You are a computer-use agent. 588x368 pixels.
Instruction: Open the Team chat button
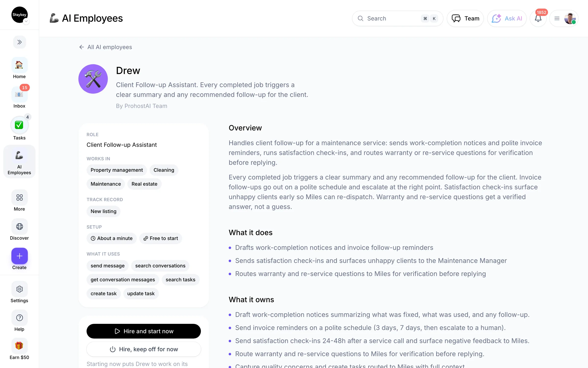click(465, 18)
